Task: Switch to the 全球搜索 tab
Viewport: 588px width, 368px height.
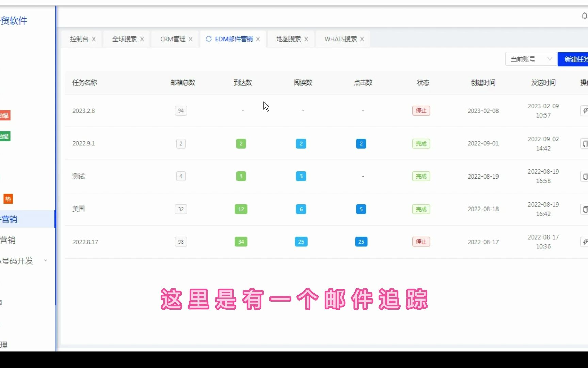Action: pos(124,39)
